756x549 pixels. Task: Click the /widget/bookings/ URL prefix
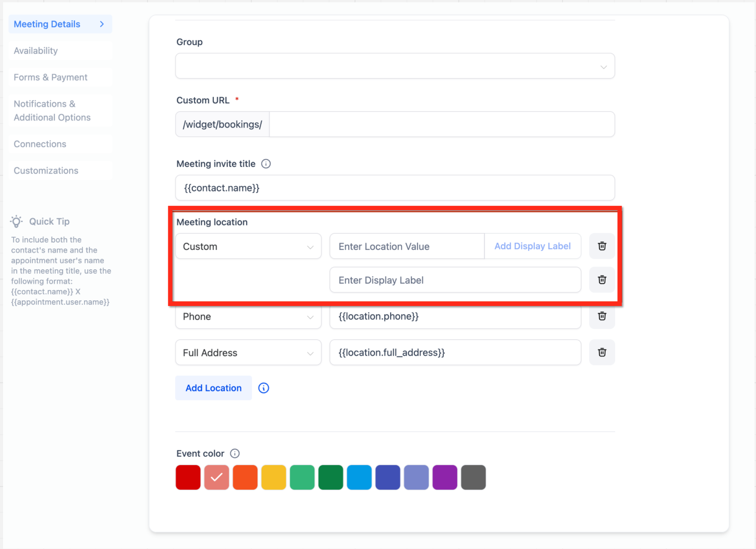point(223,124)
